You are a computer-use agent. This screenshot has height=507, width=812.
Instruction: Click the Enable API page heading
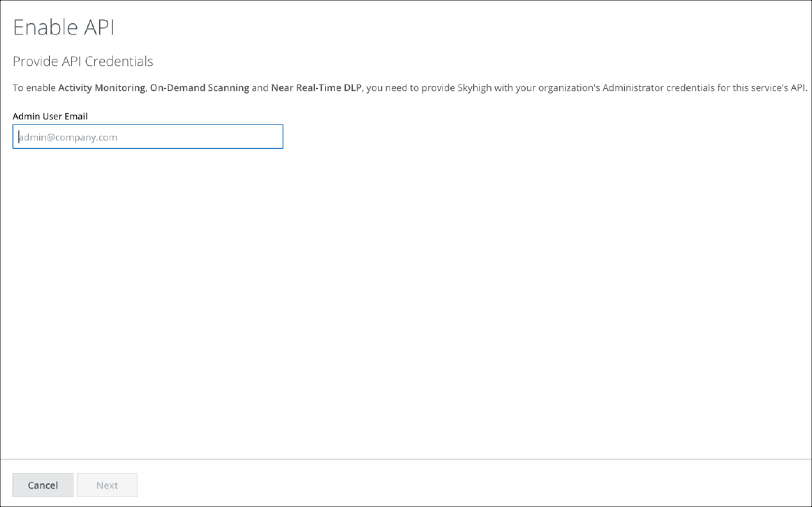click(x=64, y=28)
